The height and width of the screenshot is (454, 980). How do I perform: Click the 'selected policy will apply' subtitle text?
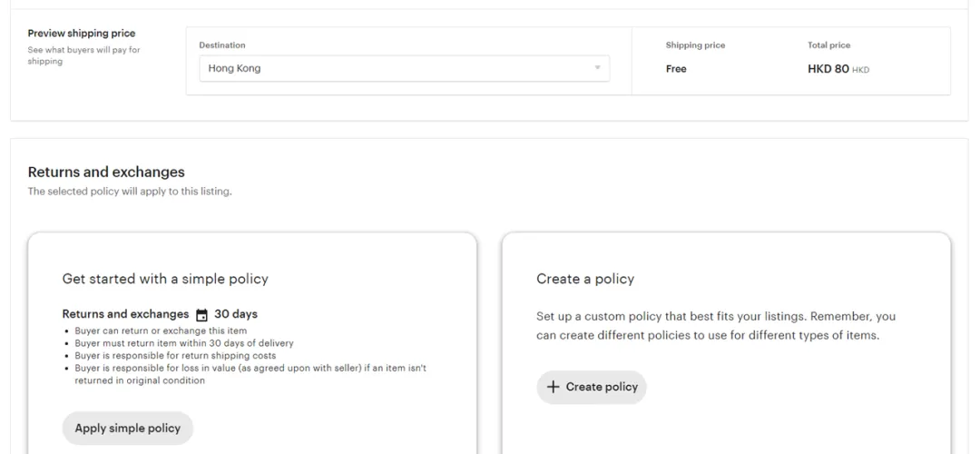click(130, 192)
